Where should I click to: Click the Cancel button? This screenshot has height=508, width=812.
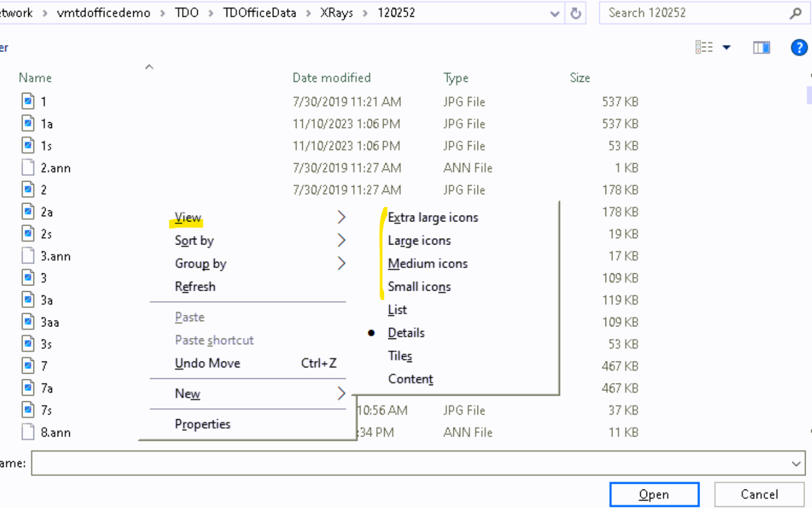coord(759,494)
